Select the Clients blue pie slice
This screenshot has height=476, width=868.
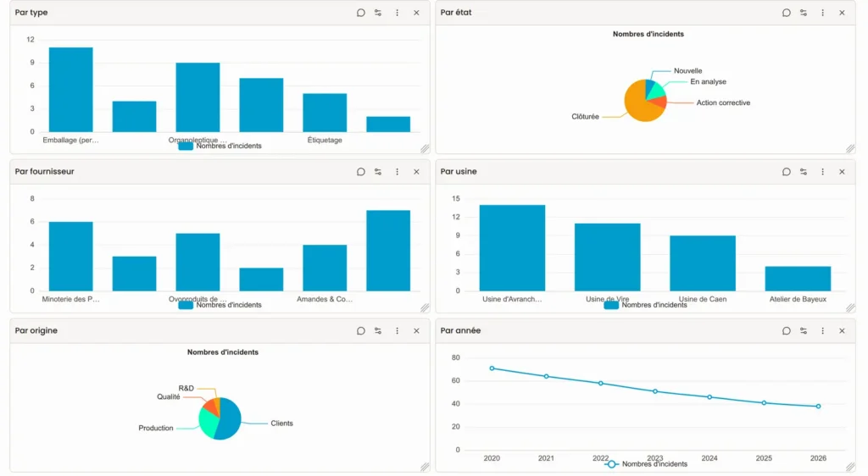(229, 421)
